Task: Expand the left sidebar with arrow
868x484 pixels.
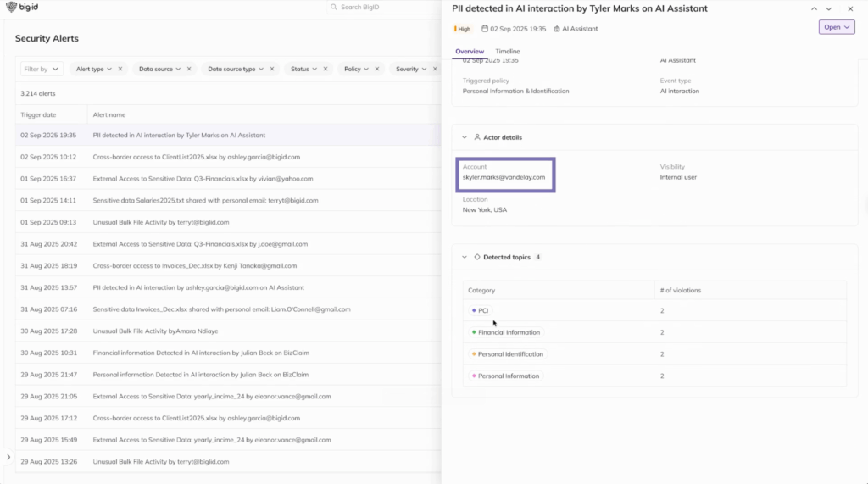Action: [x=8, y=458]
